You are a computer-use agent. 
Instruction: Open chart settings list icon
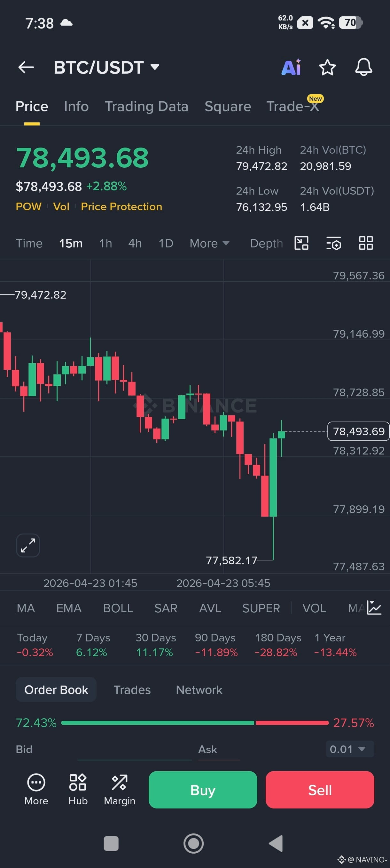334,243
